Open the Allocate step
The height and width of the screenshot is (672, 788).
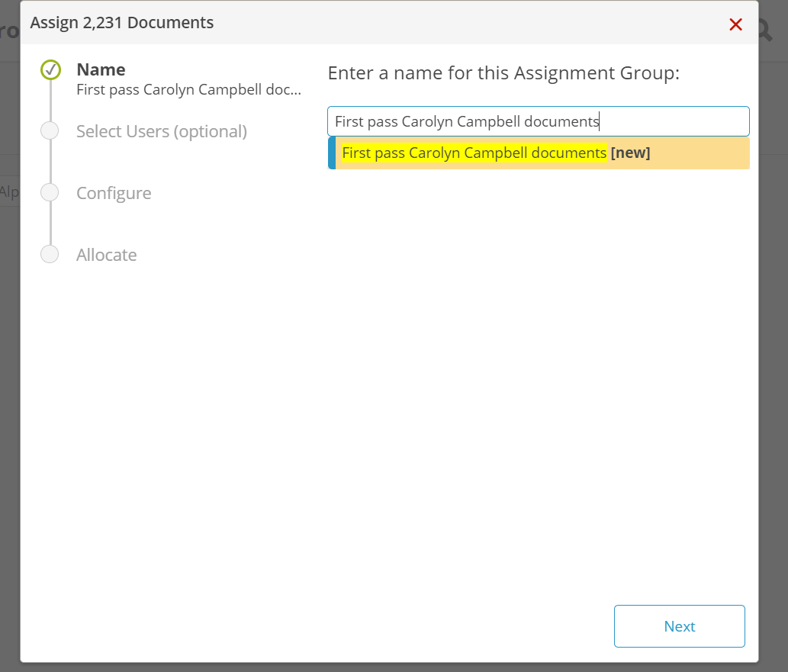click(106, 255)
